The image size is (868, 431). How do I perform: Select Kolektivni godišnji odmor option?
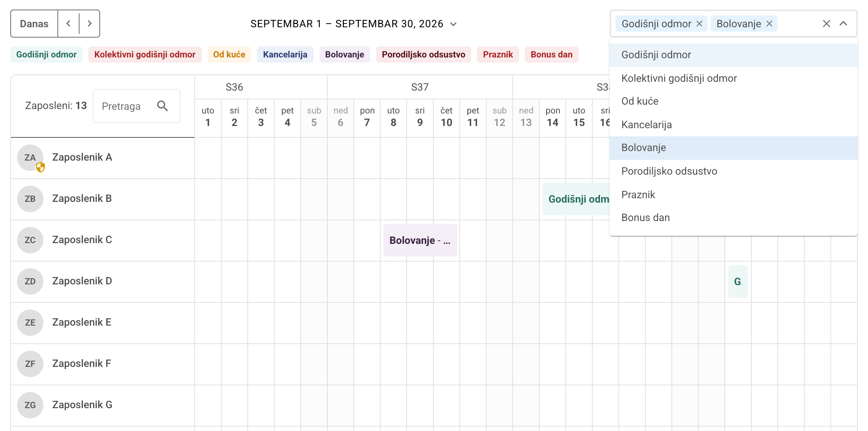coord(733,78)
